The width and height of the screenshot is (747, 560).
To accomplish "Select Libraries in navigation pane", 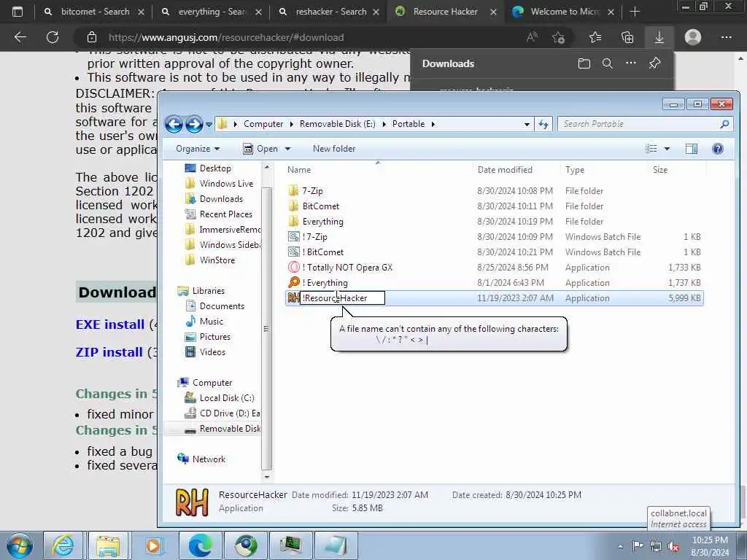I will (x=208, y=290).
